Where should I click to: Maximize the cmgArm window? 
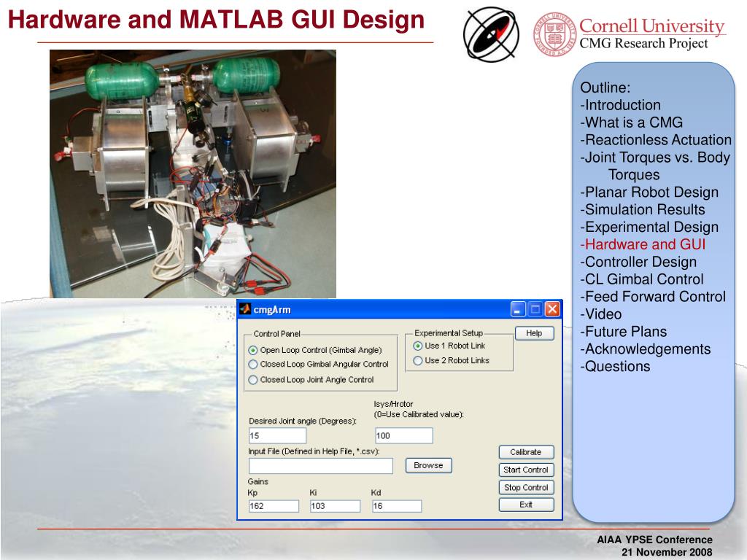point(535,309)
